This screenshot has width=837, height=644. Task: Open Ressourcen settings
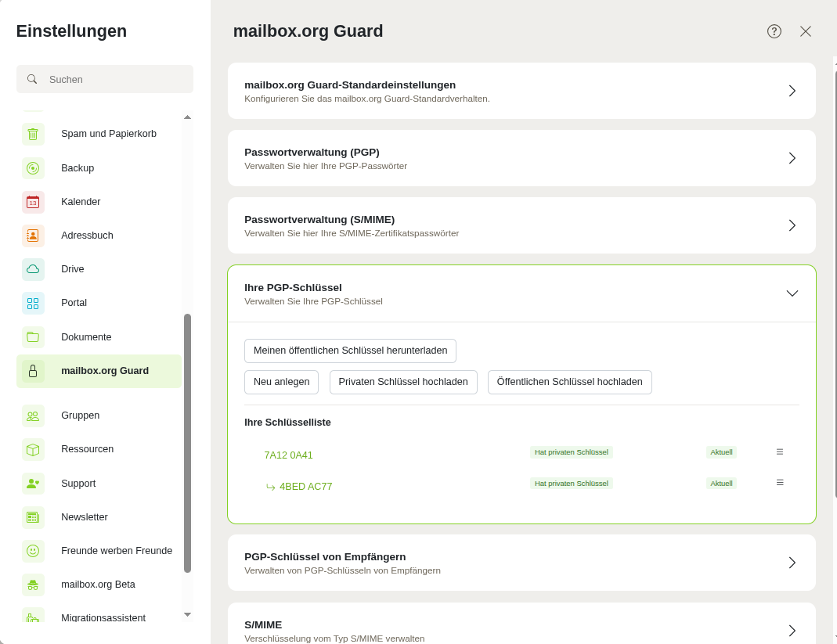pyautogui.click(x=99, y=449)
